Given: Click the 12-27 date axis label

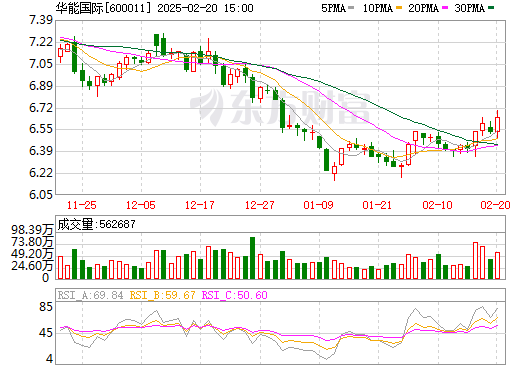Looking at the screenshot, I should pyautogui.click(x=259, y=205).
